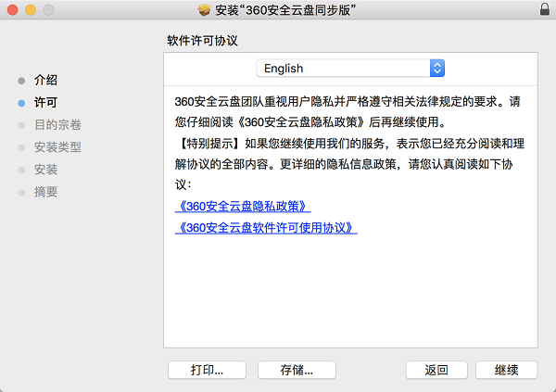Minimize the installer with yellow button
Image resolution: width=556 pixels, height=392 pixels.
(31, 10)
